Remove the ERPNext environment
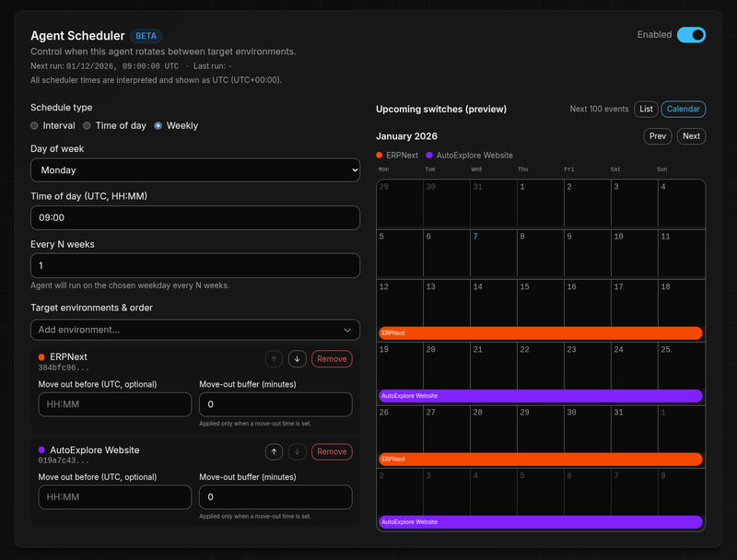Screen dimensions: 737x560 pyautogui.click(x=331, y=358)
